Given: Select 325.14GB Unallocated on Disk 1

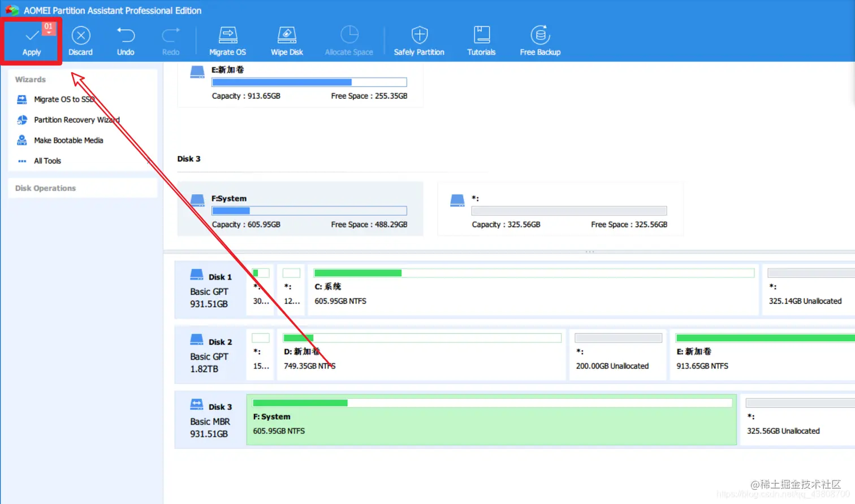Looking at the screenshot, I should pos(809,289).
